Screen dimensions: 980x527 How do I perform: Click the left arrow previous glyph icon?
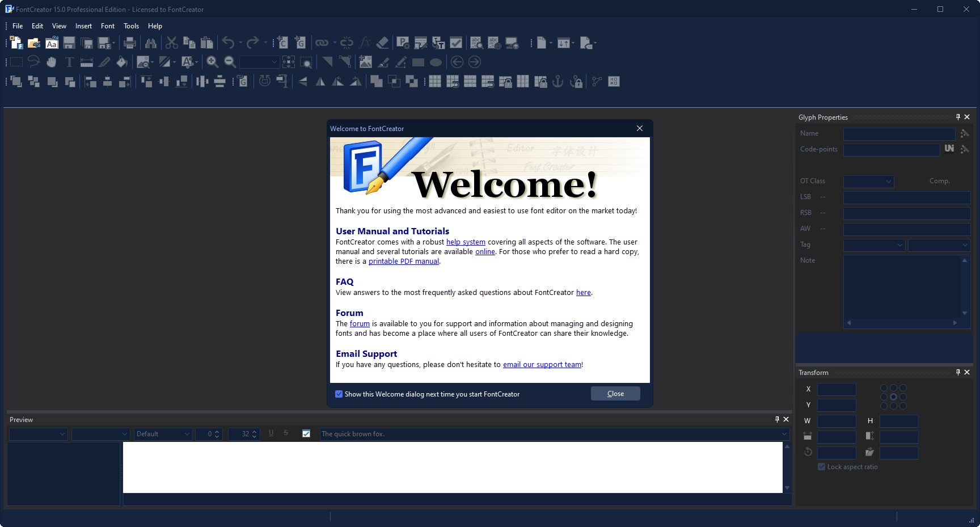(x=457, y=62)
